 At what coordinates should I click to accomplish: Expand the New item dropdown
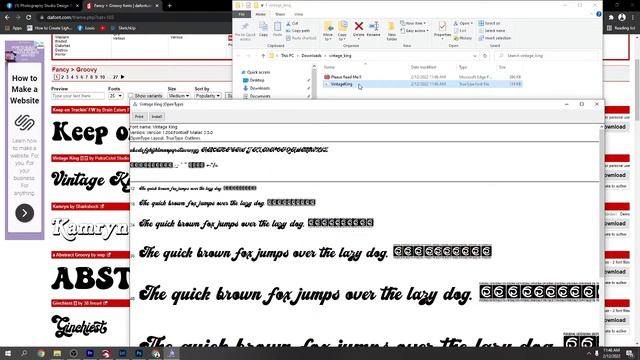coord(413,23)
